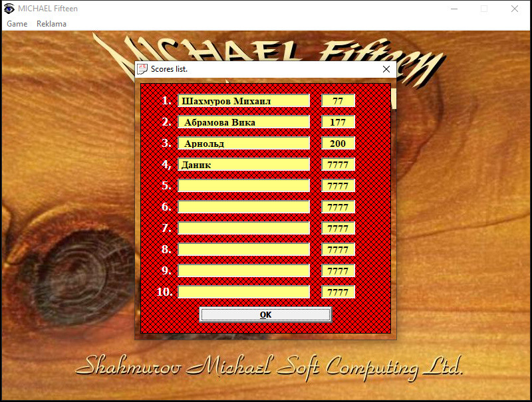This screenshot has width=532, height=402.
Task: Click rank number 10. label
Action: pos(164,292)
